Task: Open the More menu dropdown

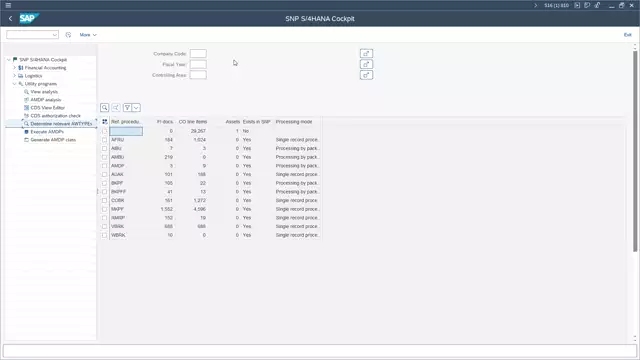Action: [88, 35]
